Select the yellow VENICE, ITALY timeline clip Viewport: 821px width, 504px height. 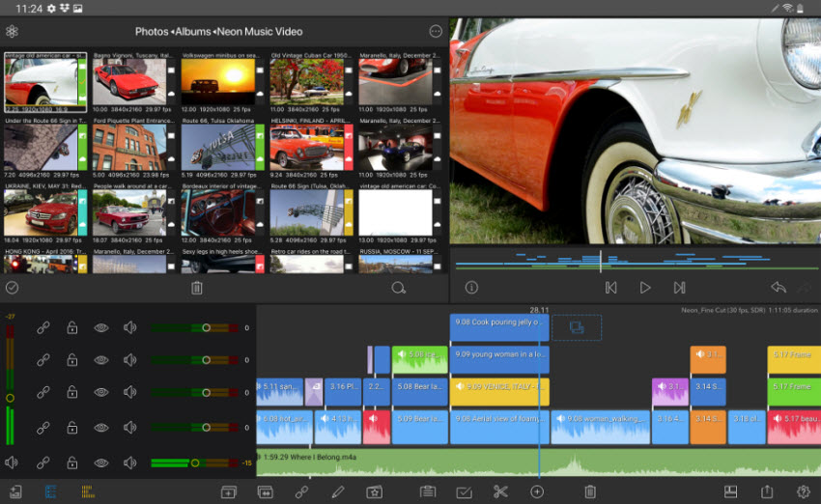[499, 392]
